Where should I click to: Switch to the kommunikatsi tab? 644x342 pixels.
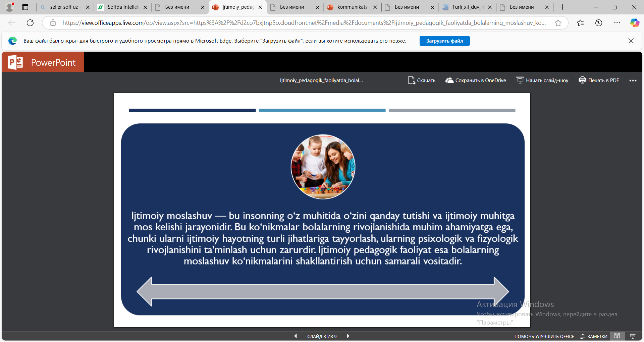point(352,7)
